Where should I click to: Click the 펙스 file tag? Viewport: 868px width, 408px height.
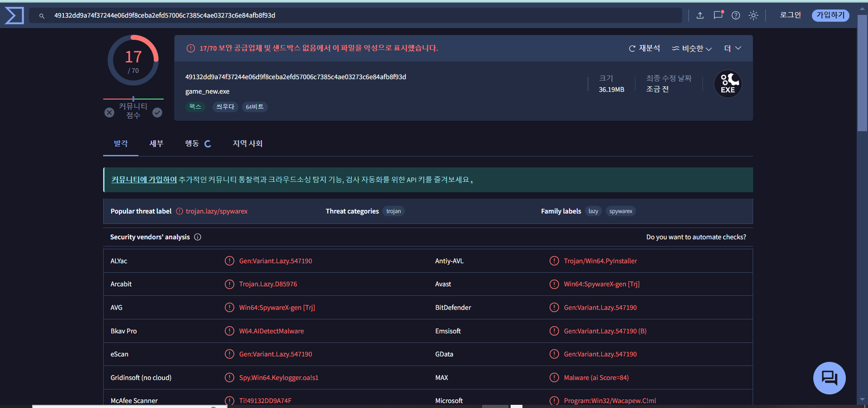click(x=195, y=107)
